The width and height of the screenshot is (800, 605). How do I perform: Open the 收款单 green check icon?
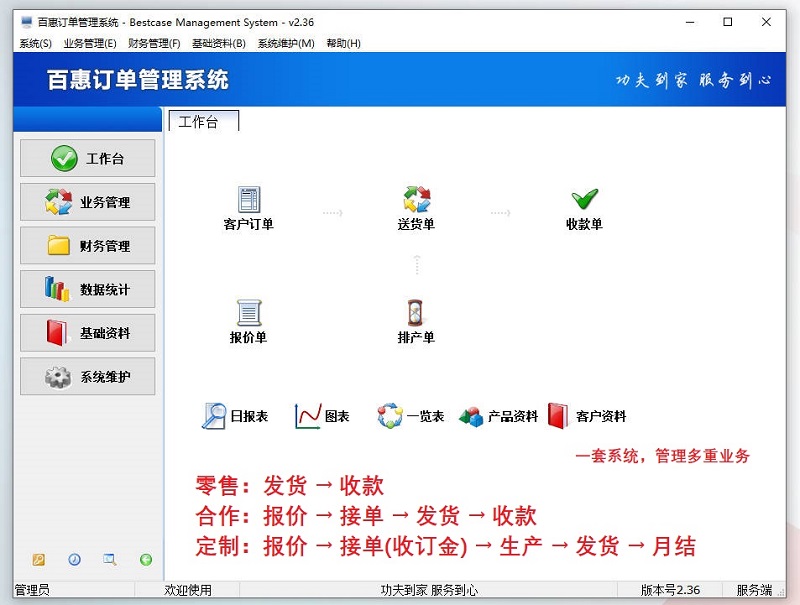point(584,208)
